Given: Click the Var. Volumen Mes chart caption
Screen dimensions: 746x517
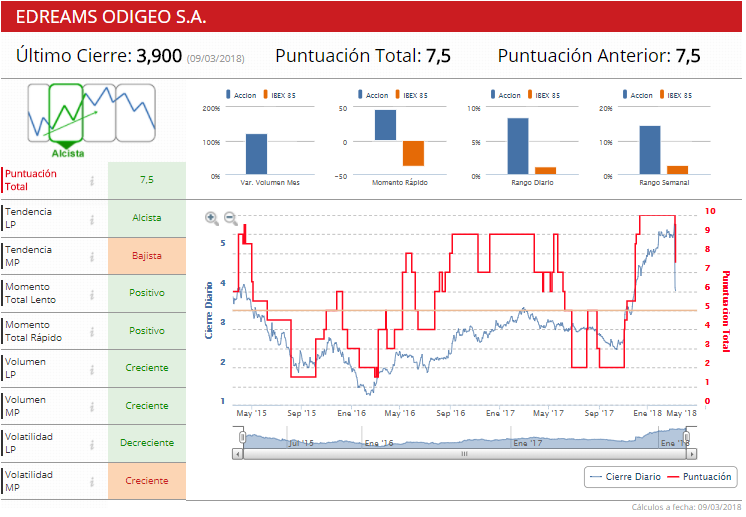Looking at the screenshot, I should click(x=270, y=183).
